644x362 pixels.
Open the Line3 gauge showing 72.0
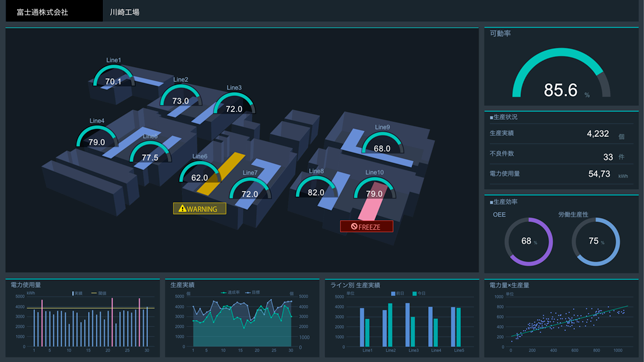[x=234, y=103]
